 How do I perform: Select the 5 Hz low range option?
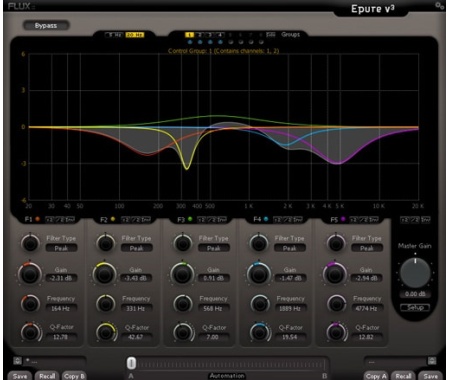click(x=114, y=35)
